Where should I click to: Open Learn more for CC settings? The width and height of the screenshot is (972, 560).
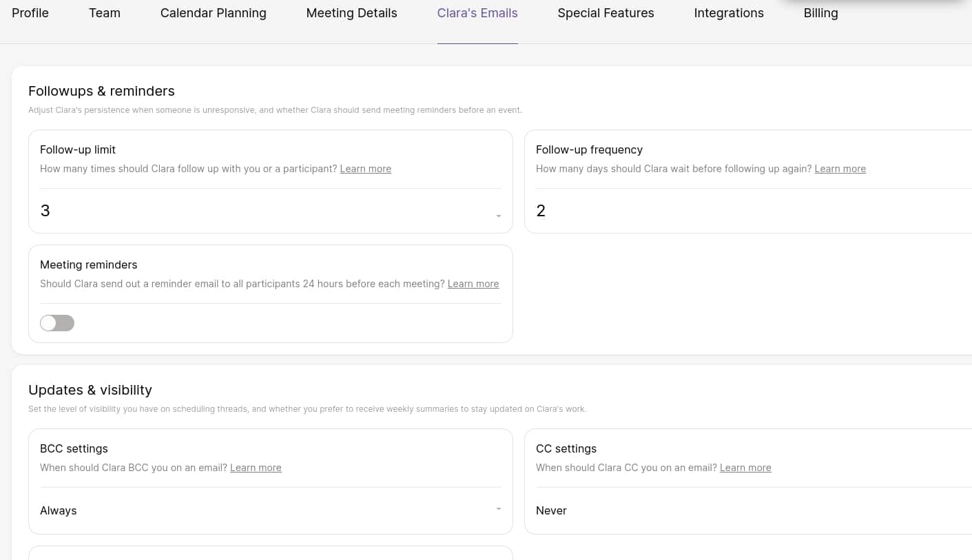click(x=745, y=468)
